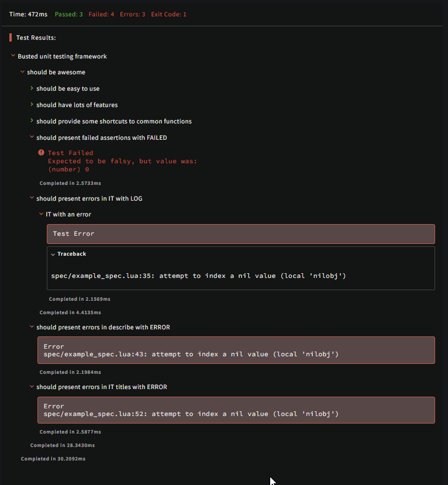Image resolution: width=448 pixels, height=485 pixels.
Task: Select the Test Error message box
Action: pyautogui.click(x=241, y=234)
